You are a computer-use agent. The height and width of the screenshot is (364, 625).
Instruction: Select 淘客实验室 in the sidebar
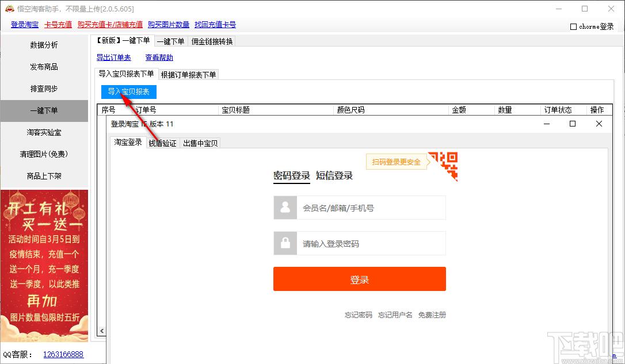pyautogui.click(x=44, y=132)
